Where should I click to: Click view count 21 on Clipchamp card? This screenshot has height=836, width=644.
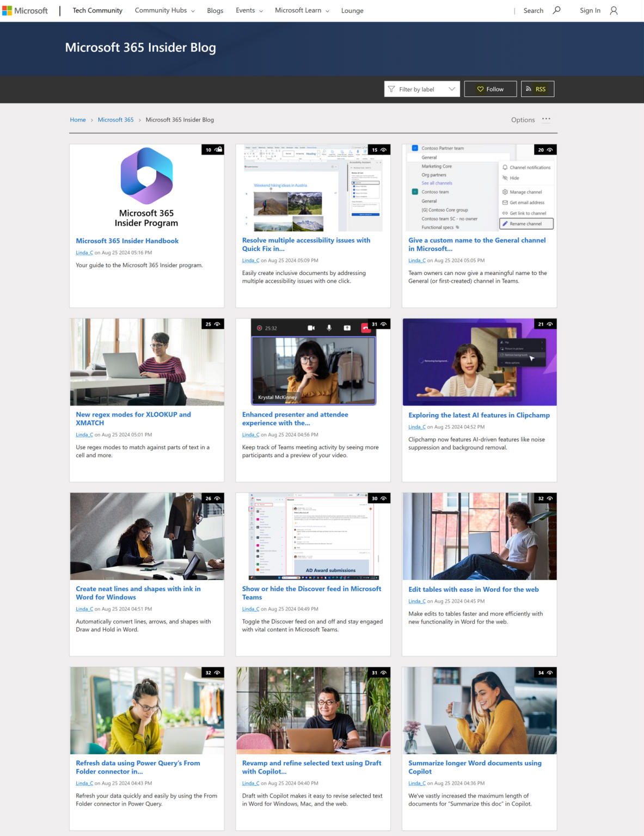(545, 324)
